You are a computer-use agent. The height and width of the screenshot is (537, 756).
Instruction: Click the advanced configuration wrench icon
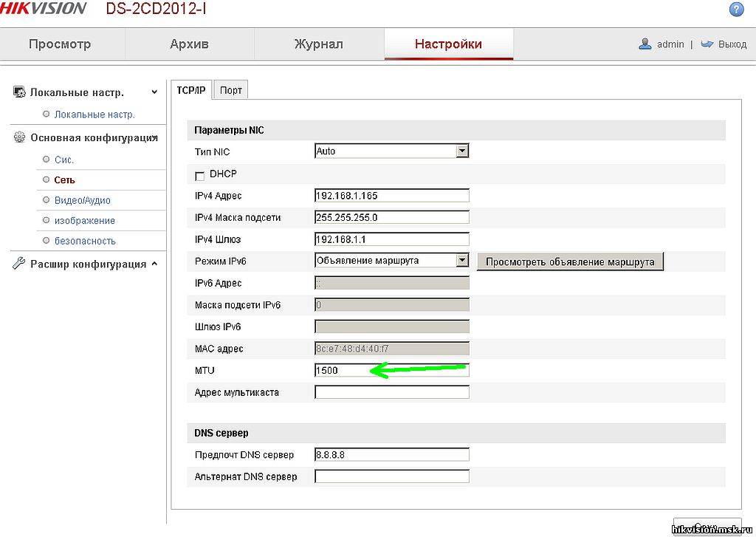[18, 264]
